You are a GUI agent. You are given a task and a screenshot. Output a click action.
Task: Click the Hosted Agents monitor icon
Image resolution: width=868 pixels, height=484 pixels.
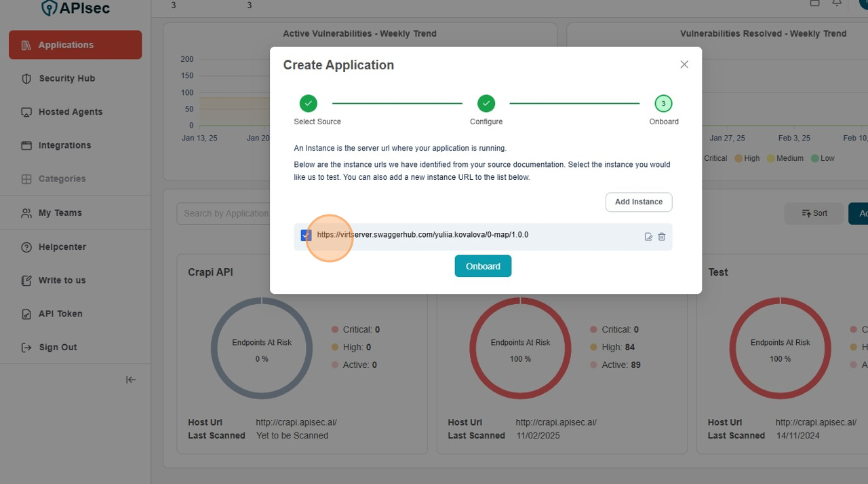click(26, 112)
